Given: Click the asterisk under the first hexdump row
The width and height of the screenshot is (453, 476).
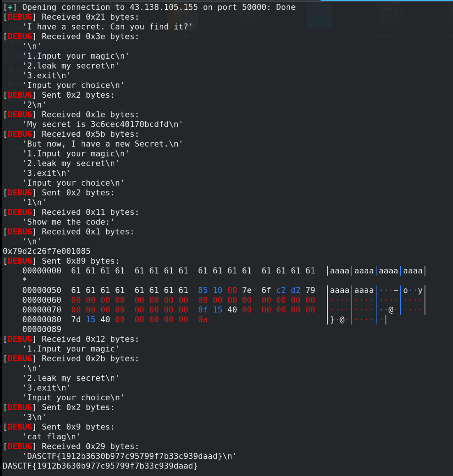Looking at the screenshot, I should point(25,280).
